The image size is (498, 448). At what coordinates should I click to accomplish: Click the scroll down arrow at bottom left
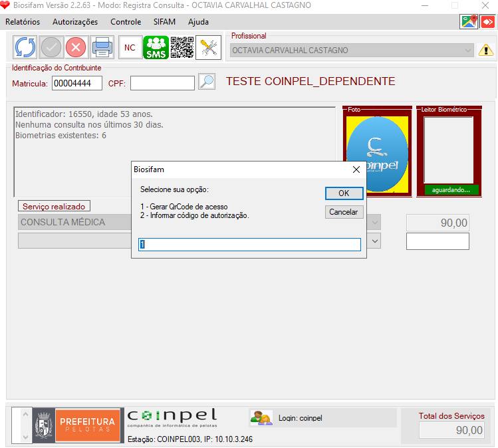pos(25,437)
